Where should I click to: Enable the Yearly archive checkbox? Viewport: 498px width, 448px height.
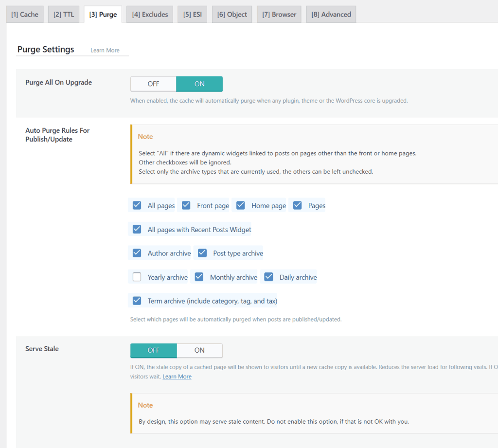(x=137, y=277)
